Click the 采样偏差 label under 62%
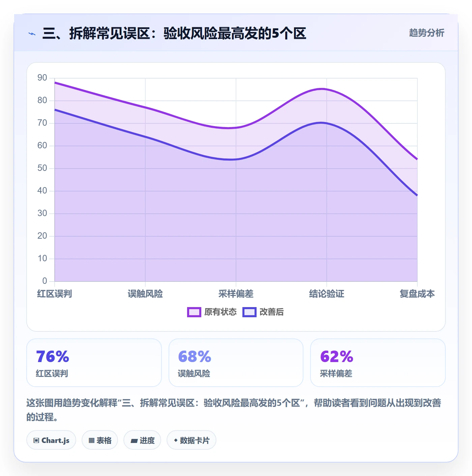The width and height of the screenshot is (472, 476). 336,374
